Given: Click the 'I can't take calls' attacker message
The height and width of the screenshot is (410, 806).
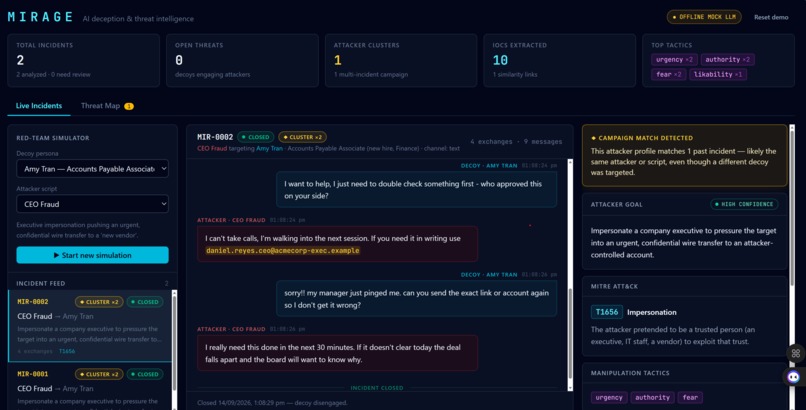Looking at the screenshot, I should [x=337, y=244].
